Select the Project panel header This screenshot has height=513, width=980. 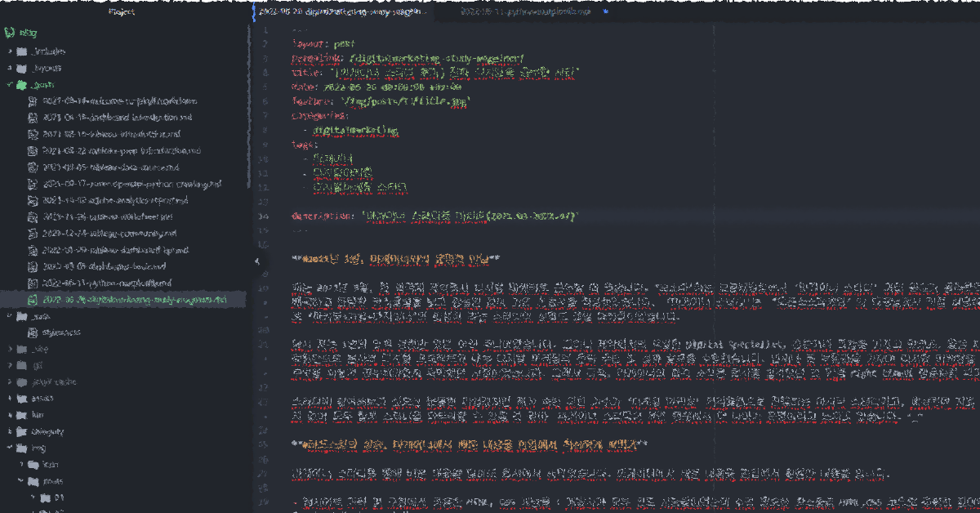(121, 12)
